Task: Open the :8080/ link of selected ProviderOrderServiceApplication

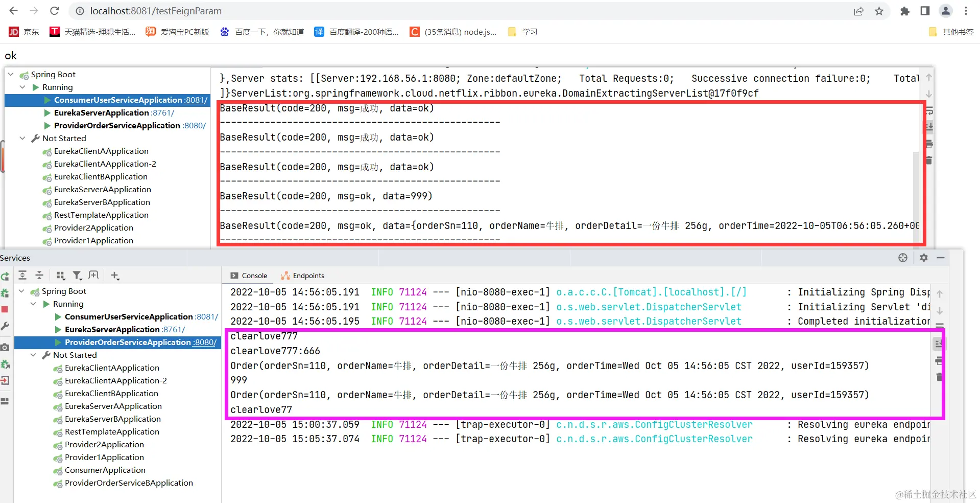Action: click(205, 342)
